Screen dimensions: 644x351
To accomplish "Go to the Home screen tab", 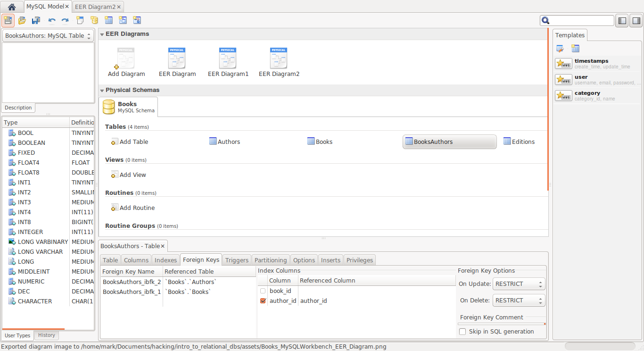I will tap(12, 7).
